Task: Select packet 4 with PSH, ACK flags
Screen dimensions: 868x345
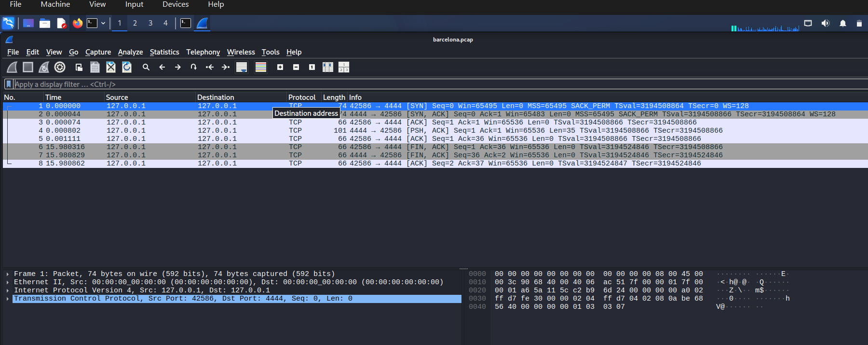Action: pyautogui.click(x=435, y=131)
